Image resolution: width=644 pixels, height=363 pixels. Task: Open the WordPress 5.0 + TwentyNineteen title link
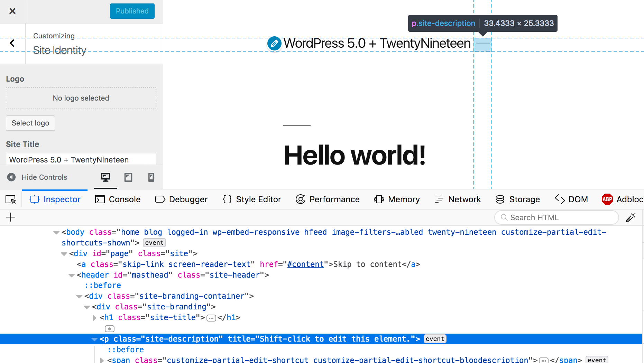[377, 43]
